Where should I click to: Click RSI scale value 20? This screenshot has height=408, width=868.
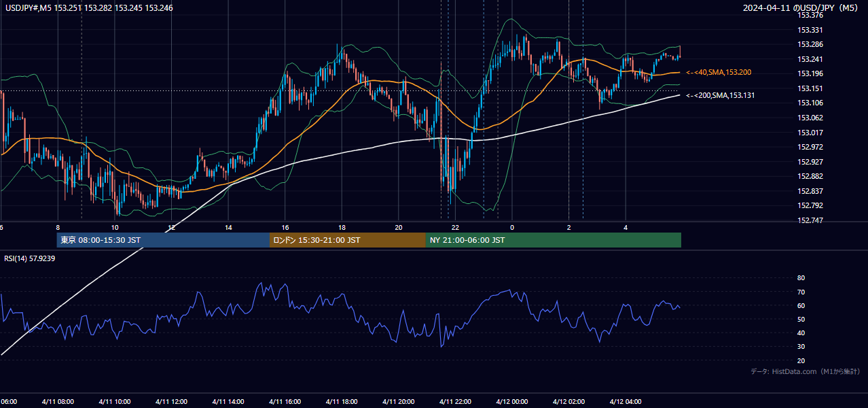pyautogui.click(x=801, y=361)
